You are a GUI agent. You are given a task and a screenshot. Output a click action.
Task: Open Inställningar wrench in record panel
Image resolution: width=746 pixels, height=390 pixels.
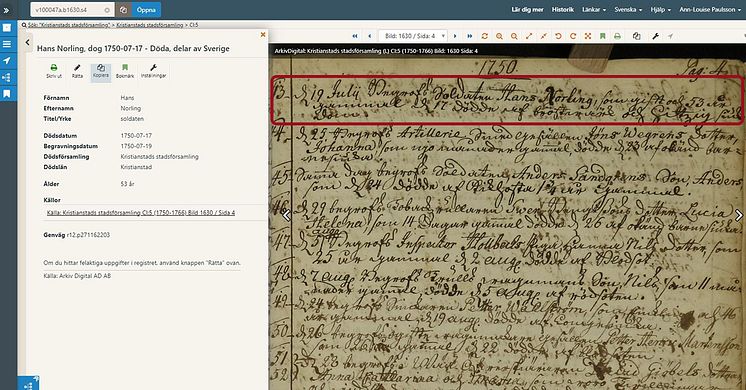[153, 68]
